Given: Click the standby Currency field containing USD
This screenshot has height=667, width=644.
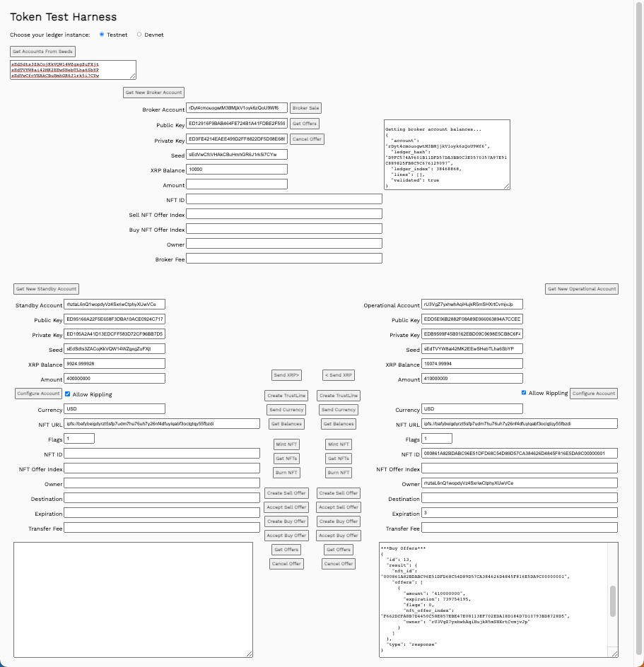Looking at the screenshot, I should 114,408.
